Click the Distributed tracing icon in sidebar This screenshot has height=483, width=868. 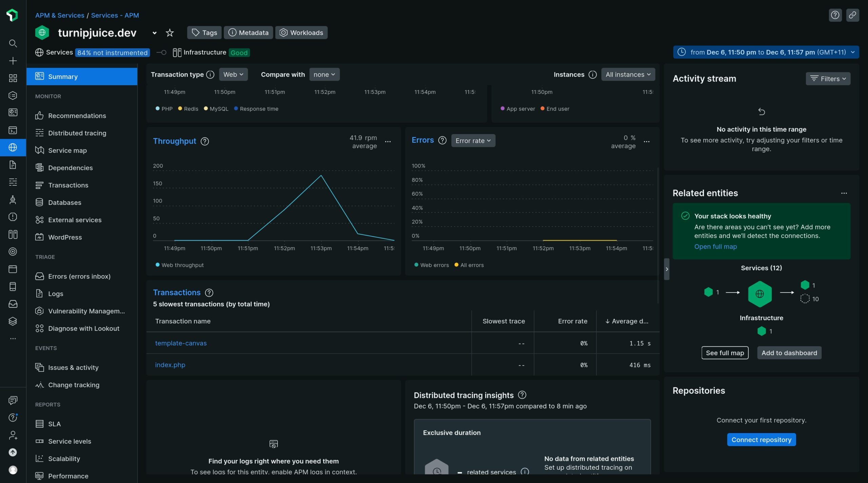pos(39,133)
